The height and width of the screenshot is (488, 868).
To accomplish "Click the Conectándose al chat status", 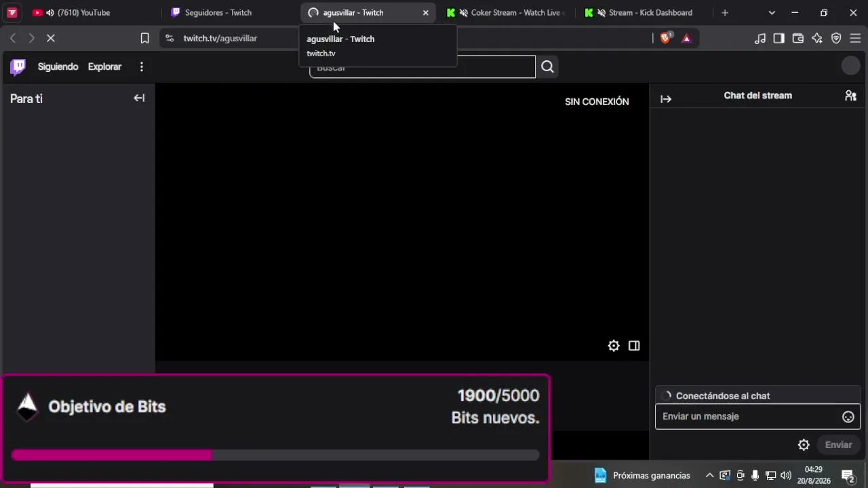I will click(x=723, y=396).
